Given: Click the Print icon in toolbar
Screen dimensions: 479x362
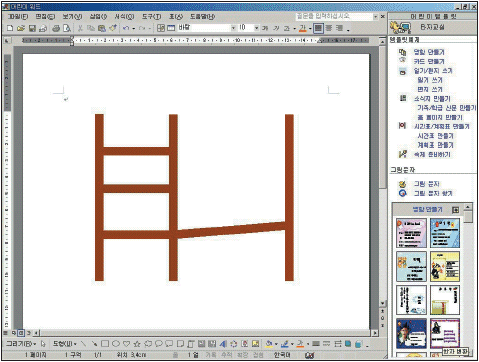Looking at the screenshot, I should (56, 29).
